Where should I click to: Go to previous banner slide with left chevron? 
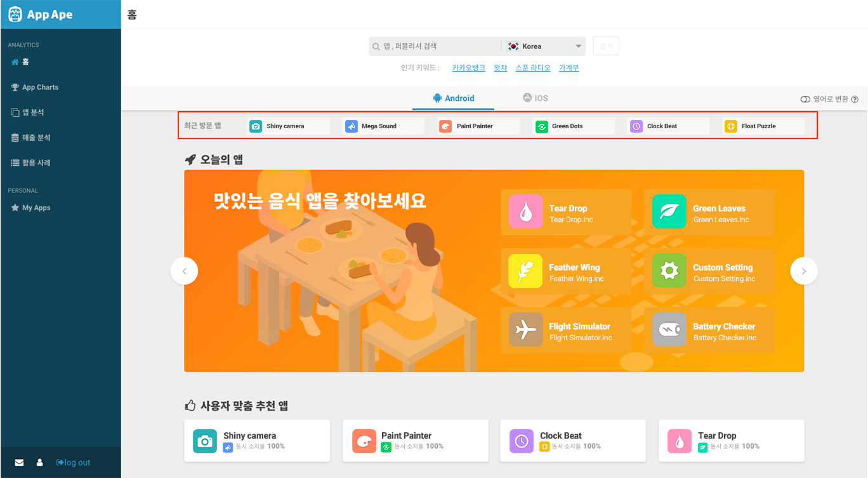(x=184, y=271)
